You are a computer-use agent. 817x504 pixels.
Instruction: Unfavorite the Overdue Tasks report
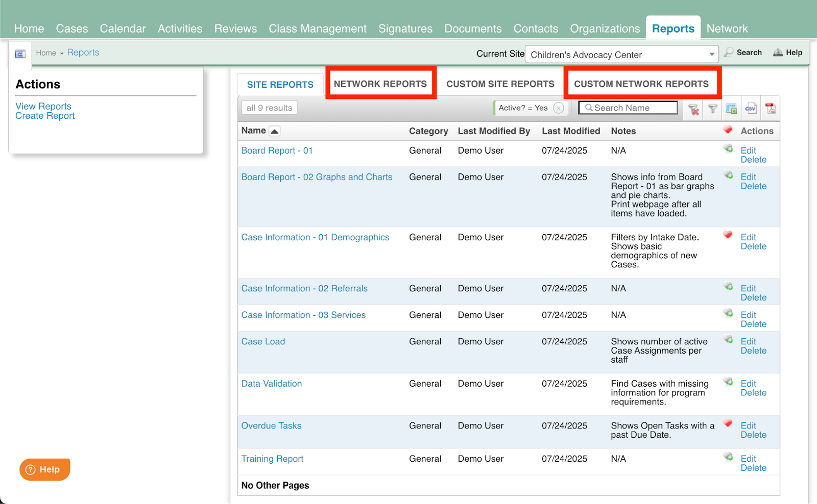click(x=728, y=423)
